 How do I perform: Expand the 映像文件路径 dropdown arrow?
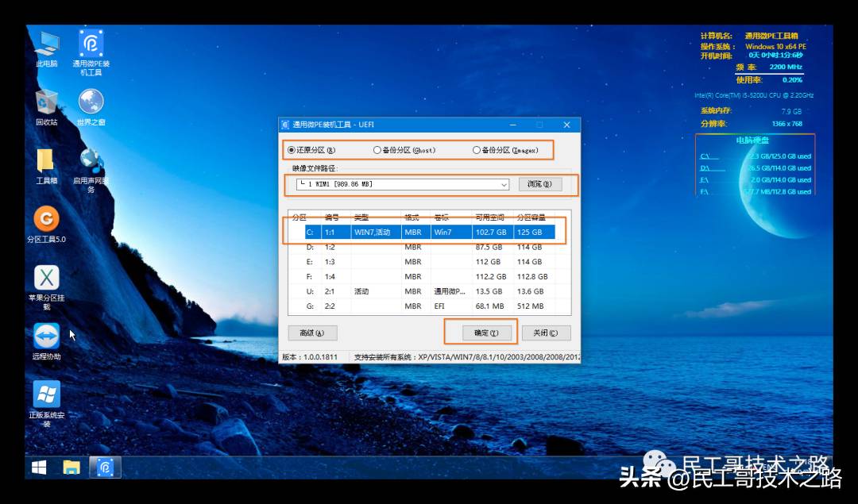[504, 185]
